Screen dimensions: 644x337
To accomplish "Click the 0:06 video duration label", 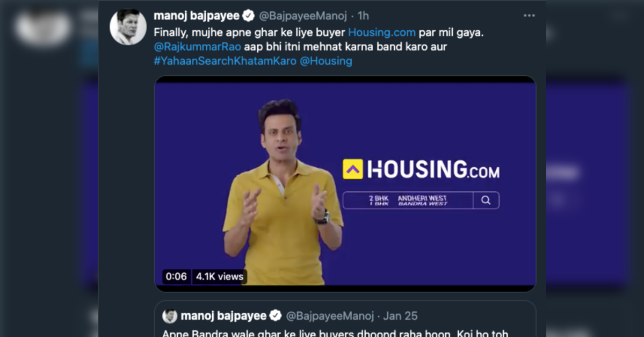I will coord(176,277).
